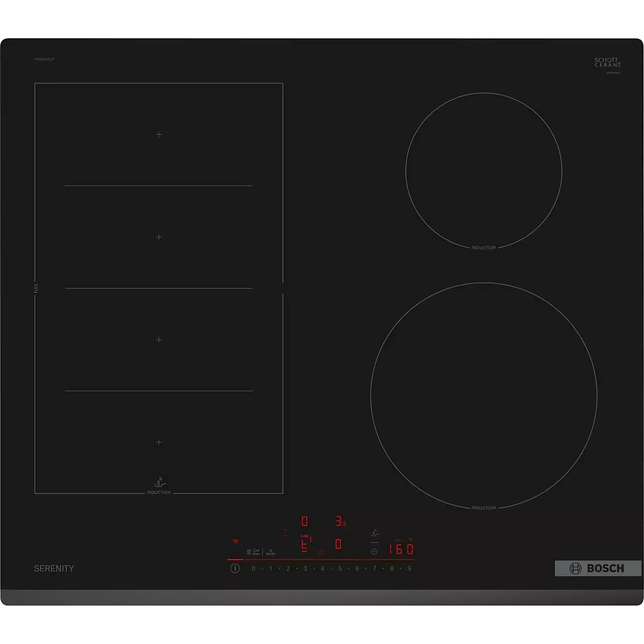Image resolution: width=644 pixels, height=644 pixels.
Task: Click the INDUCTION label under the larger round zone
Action: [484, 508]
